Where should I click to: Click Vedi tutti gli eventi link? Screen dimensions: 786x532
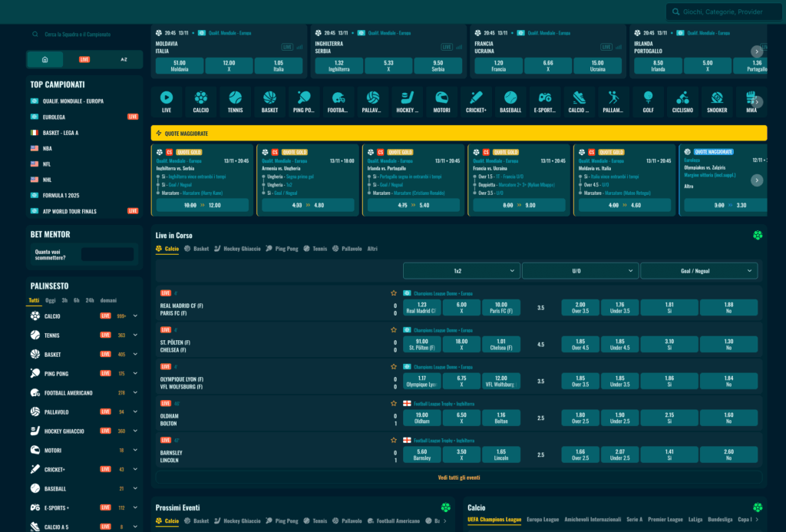click(x=459, y=477)
